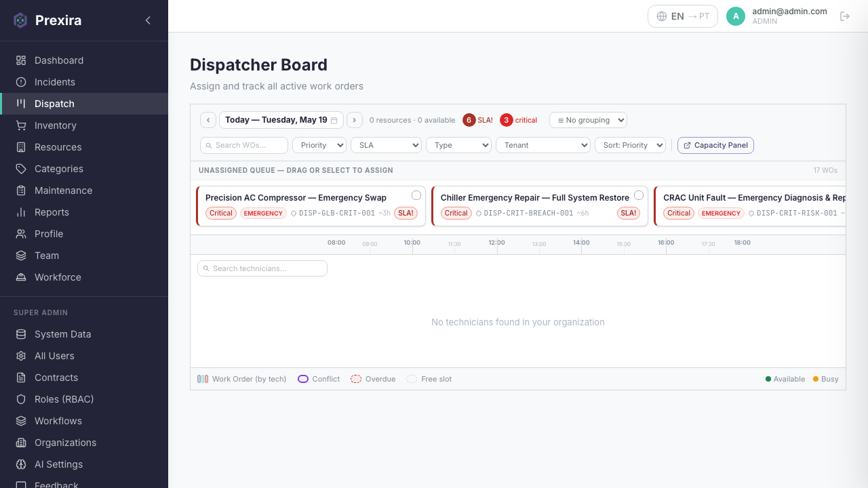This screenshot has width=868, height=488.
Task: Click the Contracts document icon
Action: tap(21, 378)
